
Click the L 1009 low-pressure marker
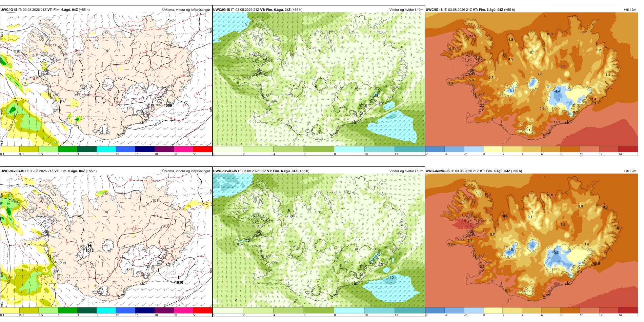168,103
